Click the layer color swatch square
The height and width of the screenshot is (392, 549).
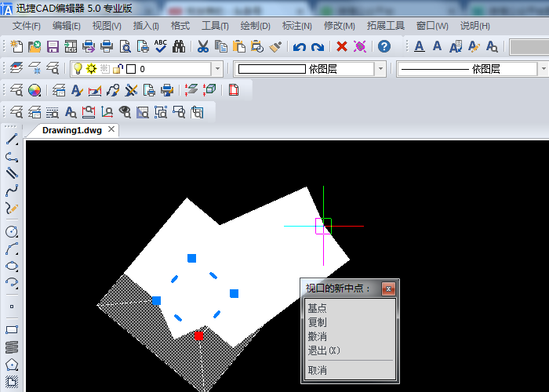pyautogui.click(x=131, y=69)
